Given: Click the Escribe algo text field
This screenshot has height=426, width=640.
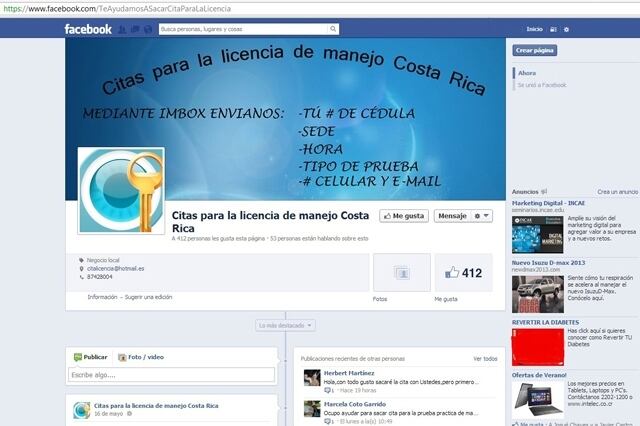Looking at the screenshot, I should pos(171,375).
